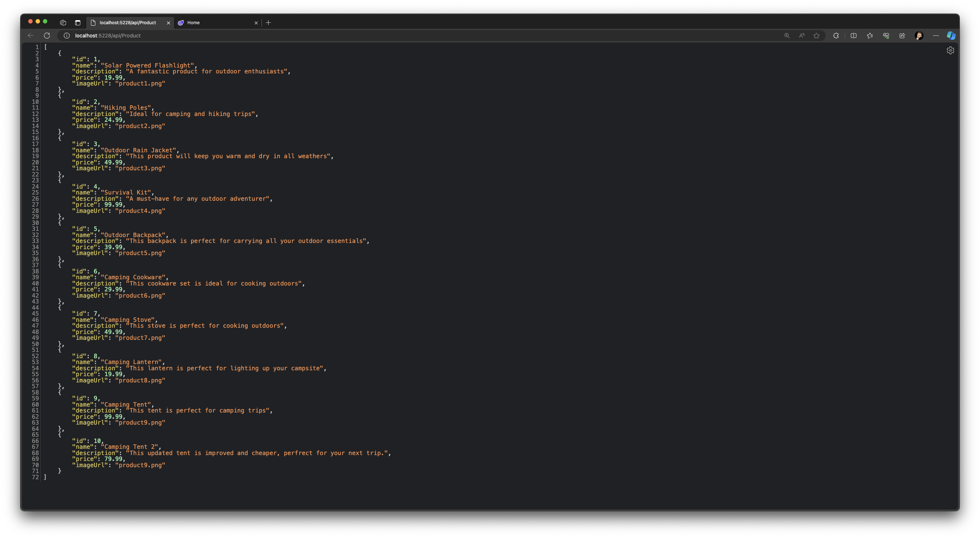Open the user profile avatar
980x538 pixels.
click(x=919, y=35)
